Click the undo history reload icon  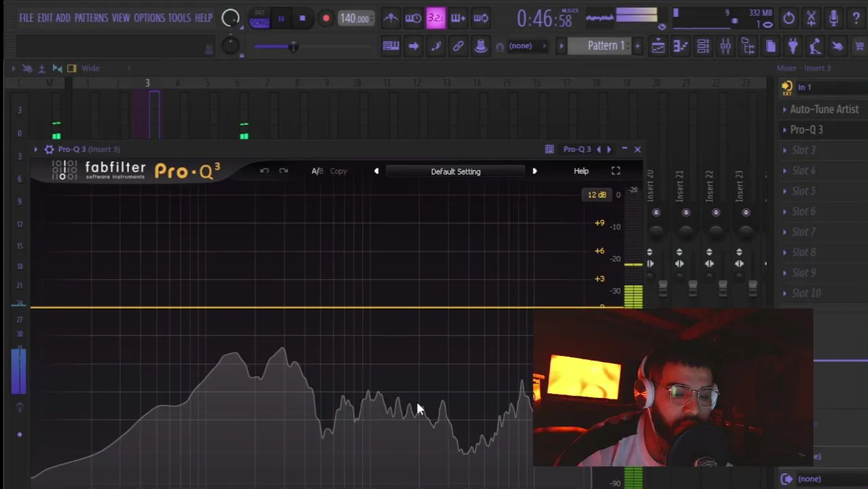click(x=789, y=18)
